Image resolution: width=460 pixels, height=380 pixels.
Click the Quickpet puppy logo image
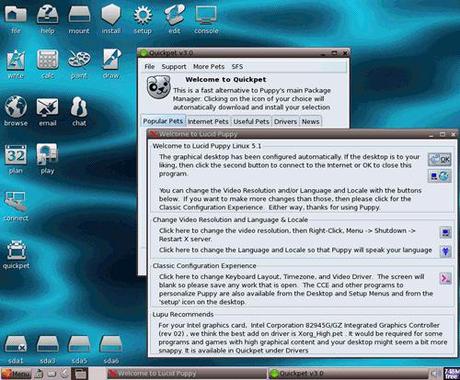tap(159, 87)
